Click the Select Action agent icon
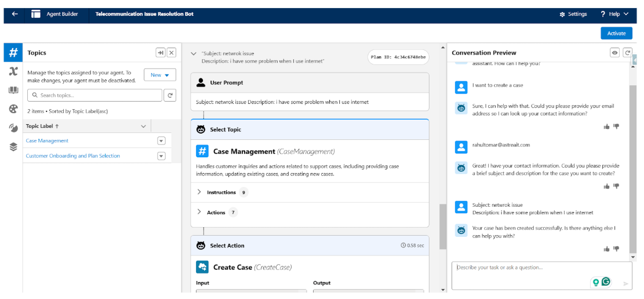The height and width of the screenshot is (299, 644). point(201,246)
